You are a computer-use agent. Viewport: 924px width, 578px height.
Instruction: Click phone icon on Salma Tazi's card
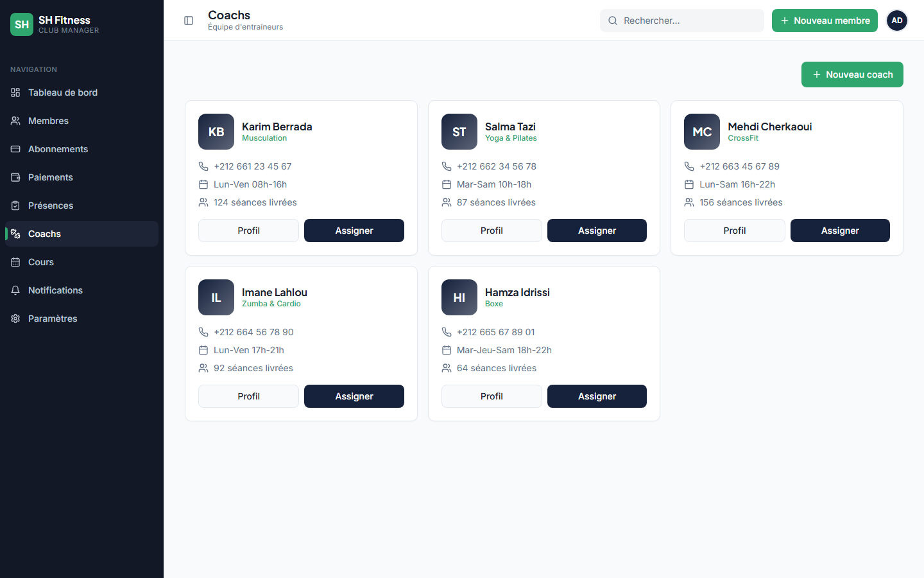[447, 166]
